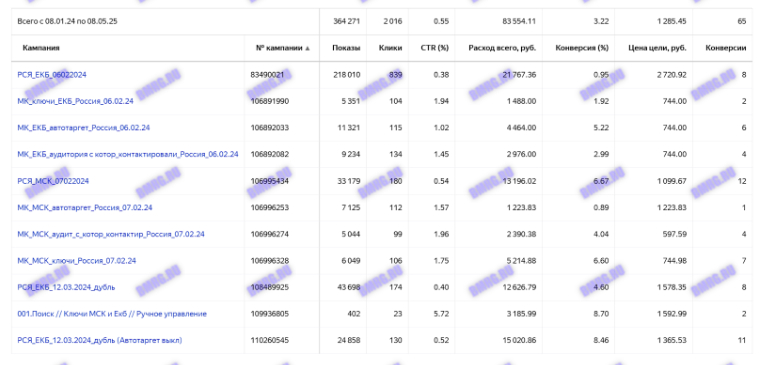This screenshot has width=760, height=365.
Task: Click campaign number 106892082
Action: pos(269,154)
